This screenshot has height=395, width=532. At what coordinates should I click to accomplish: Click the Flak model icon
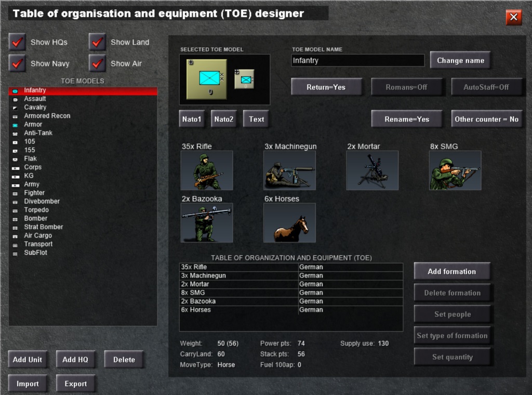15,159
